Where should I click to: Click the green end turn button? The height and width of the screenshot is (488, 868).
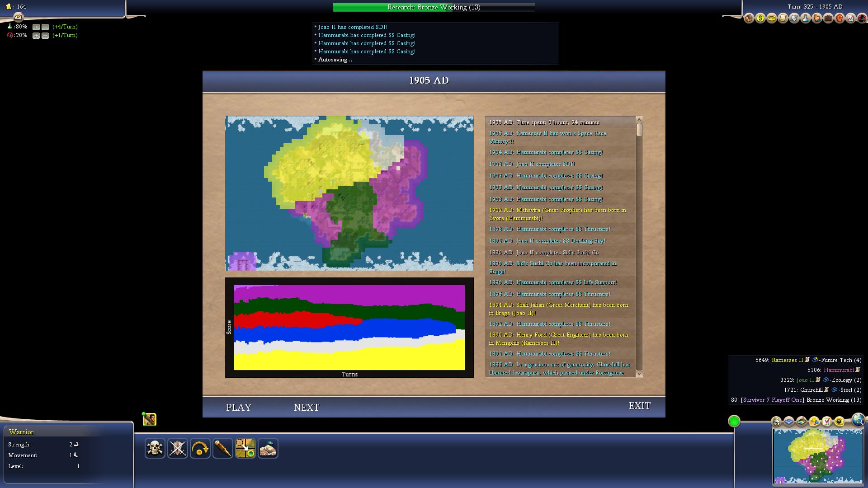click(x=734, y=421)
